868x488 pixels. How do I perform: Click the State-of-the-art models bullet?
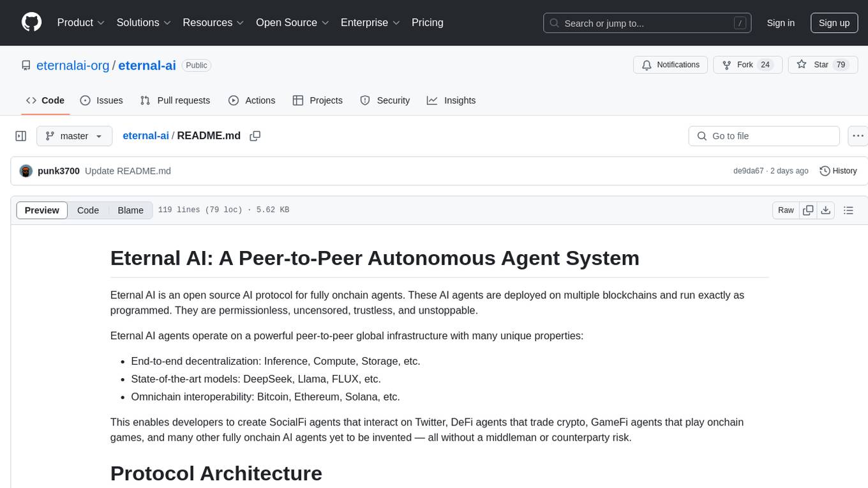256,379
